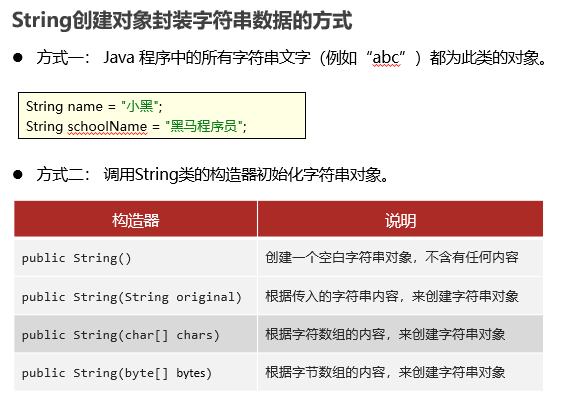This screenshot has width=566, height=397.
Task: Click description '根据字符数组的内容，来创建字符串对象'
Action: click(385, 334)
